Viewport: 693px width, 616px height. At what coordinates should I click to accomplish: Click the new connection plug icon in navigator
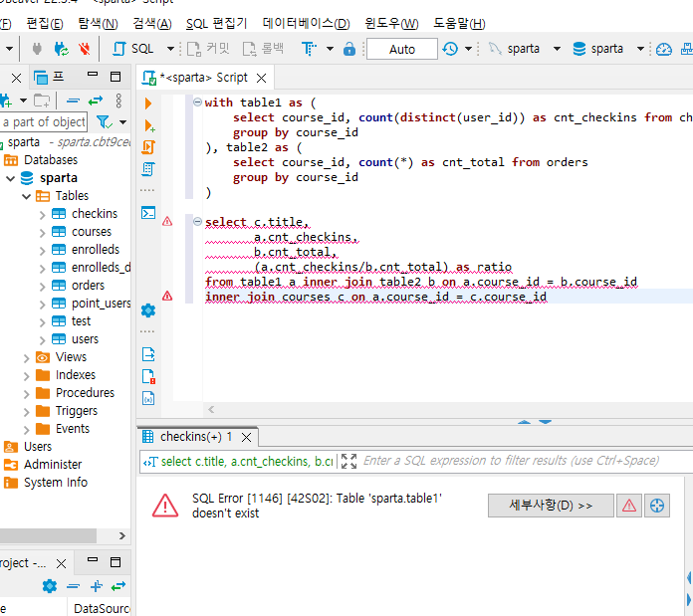[x=6, y=102]
